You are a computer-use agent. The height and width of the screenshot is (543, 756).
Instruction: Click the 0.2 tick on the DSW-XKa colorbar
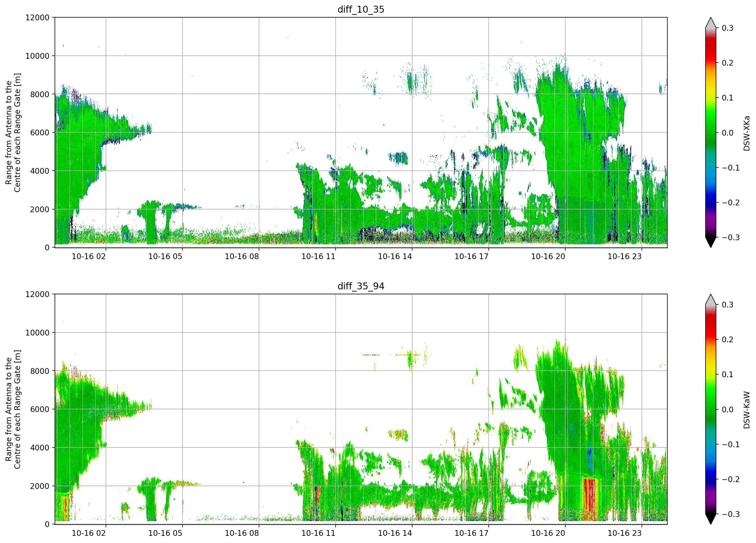728,63
